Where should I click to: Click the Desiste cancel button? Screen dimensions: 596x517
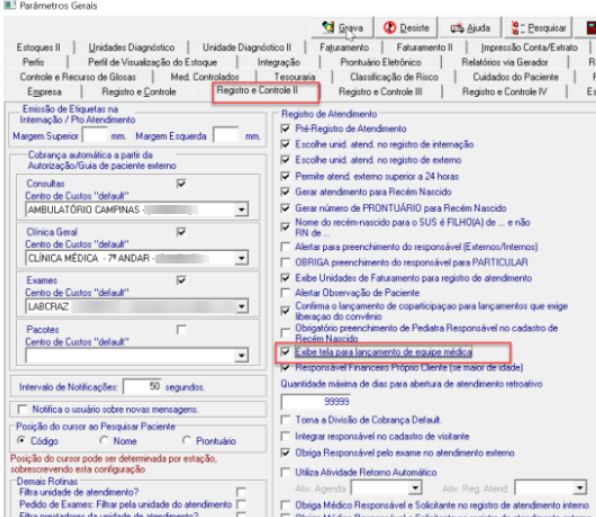406,27
